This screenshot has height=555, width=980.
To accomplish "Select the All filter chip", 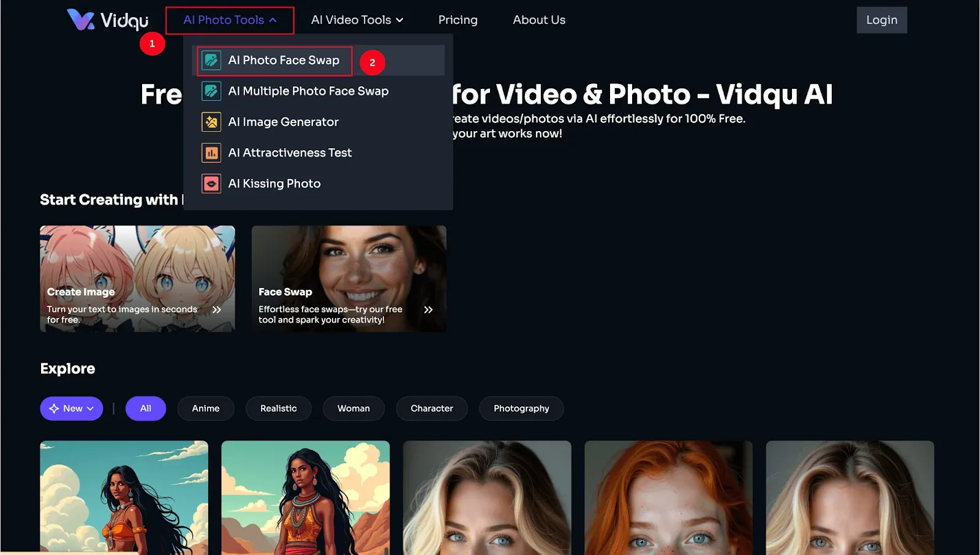I will [146, 409].
